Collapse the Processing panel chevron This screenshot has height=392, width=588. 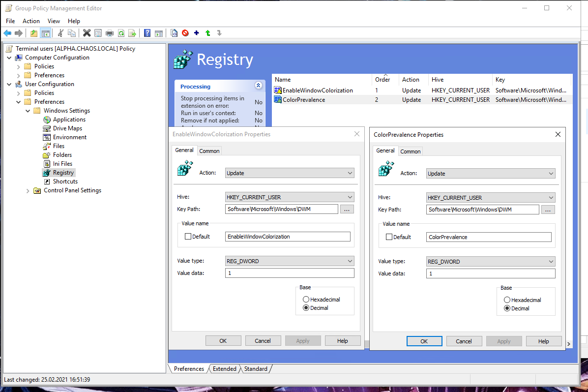click(259, 86)
